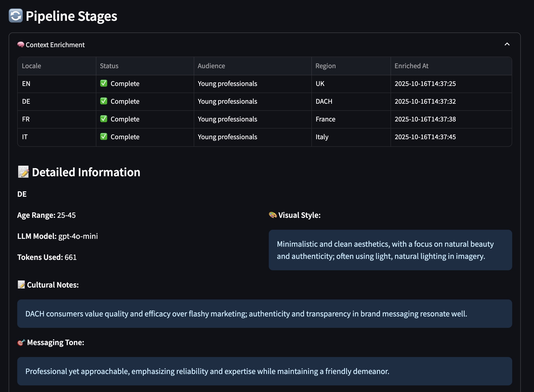Click the target icon beside Messaging Tone
Screen dimensions: 534x392
[21, 342]
